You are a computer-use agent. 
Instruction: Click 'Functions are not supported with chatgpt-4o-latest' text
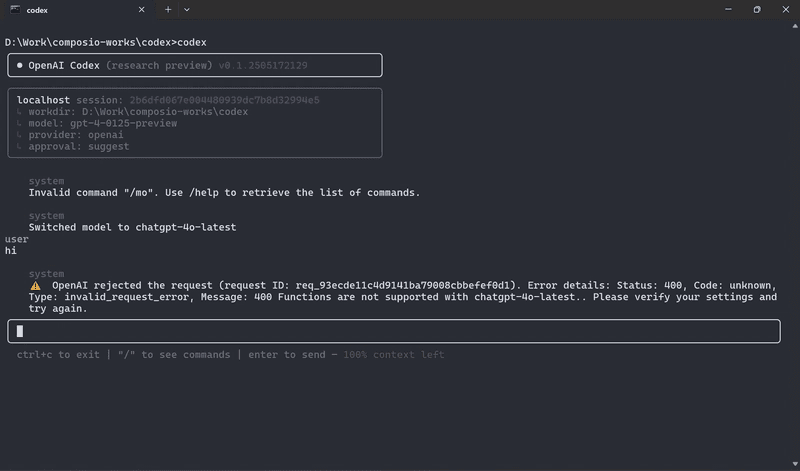click(x=426, y=297)
